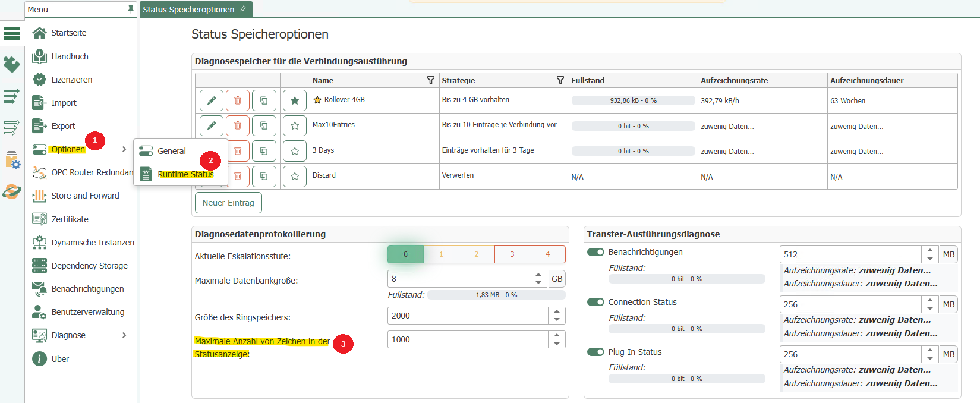
Task: Filter the Strategie column
Action: coord(560,80)
